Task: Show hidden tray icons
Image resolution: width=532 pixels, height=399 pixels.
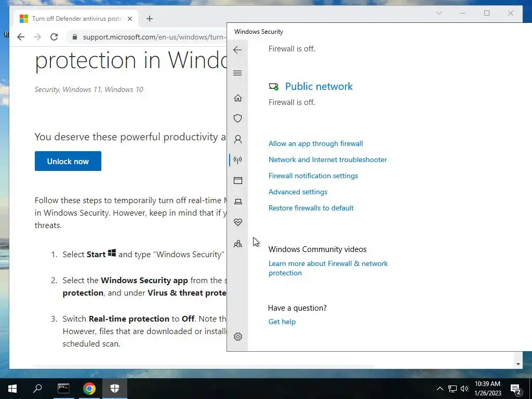Action: tap(440, 389)
